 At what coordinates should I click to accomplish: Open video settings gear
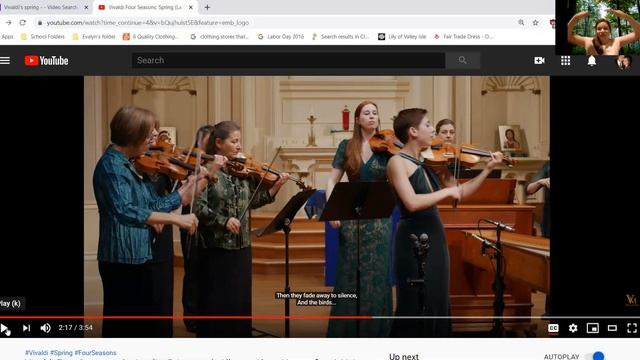pos(573,328)
